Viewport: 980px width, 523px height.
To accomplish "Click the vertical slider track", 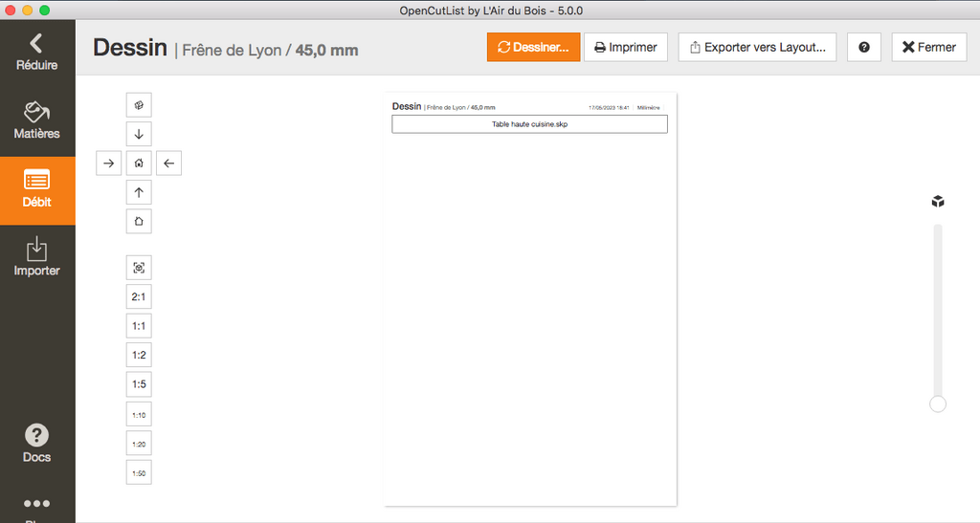I will [938, 312].
